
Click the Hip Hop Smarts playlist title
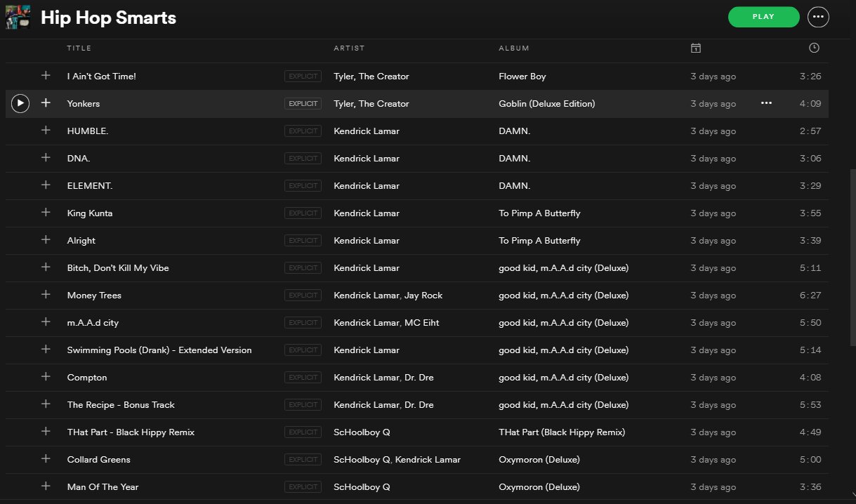[x=108, y=18]
